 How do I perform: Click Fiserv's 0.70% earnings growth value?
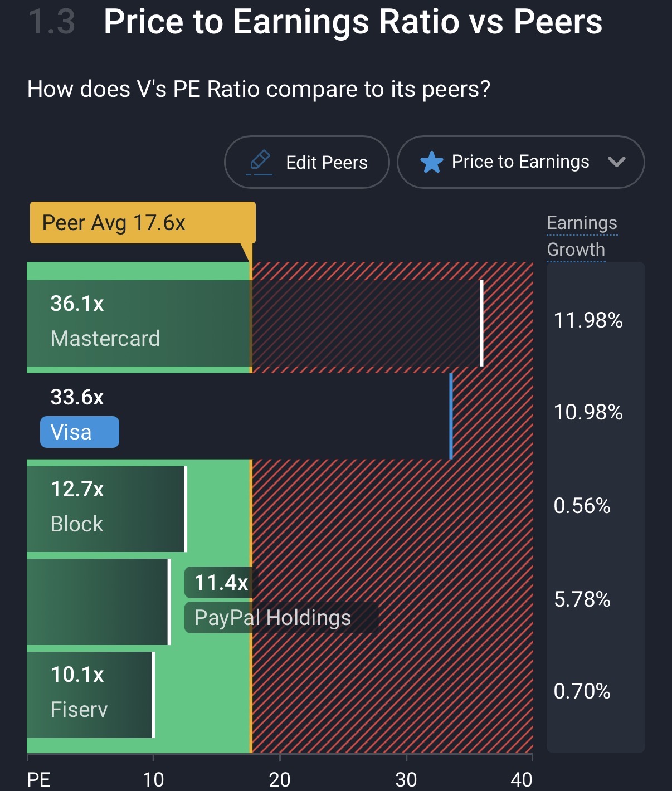pyautogui.click(x=582, y=692)
